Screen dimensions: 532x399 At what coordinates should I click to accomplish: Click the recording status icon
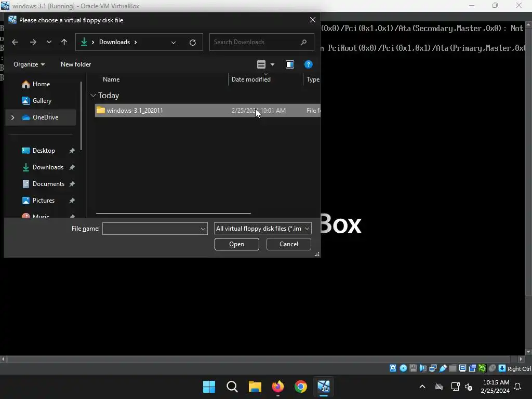point(472,368)
